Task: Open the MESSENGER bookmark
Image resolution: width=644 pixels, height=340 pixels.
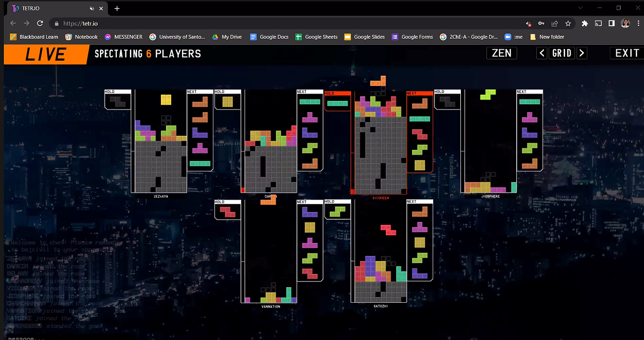Action: (123, 37)
